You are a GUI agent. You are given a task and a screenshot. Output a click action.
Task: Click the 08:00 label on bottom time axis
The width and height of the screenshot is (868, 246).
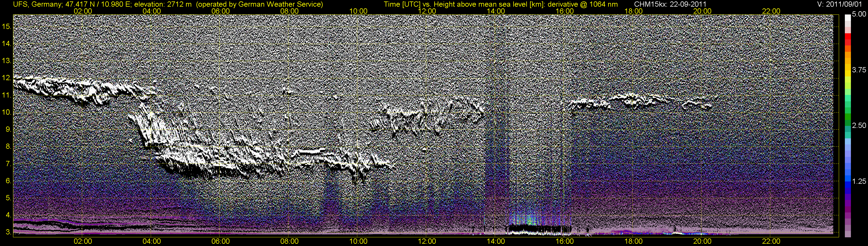click(x=289, y=241)
